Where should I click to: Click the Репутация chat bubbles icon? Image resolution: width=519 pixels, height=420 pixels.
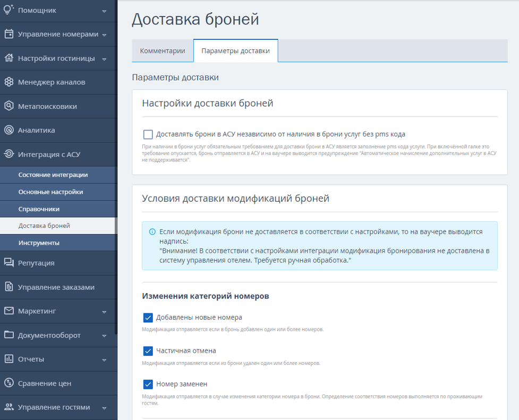9,263
